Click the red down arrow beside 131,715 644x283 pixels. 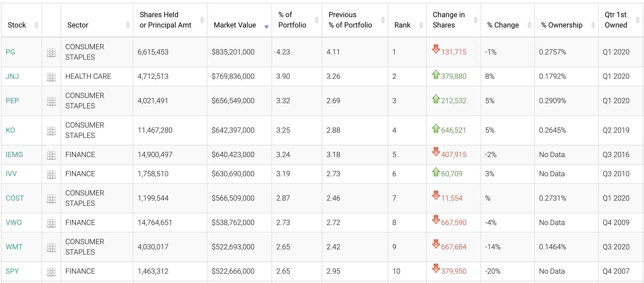coord(436,49)
